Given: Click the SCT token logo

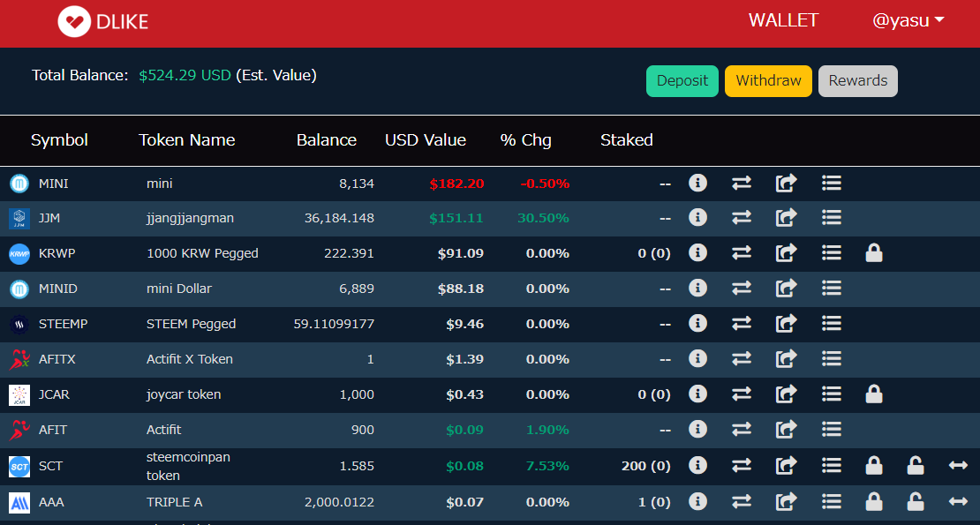Looking at the screenshot, I should (x=19, y=466).
